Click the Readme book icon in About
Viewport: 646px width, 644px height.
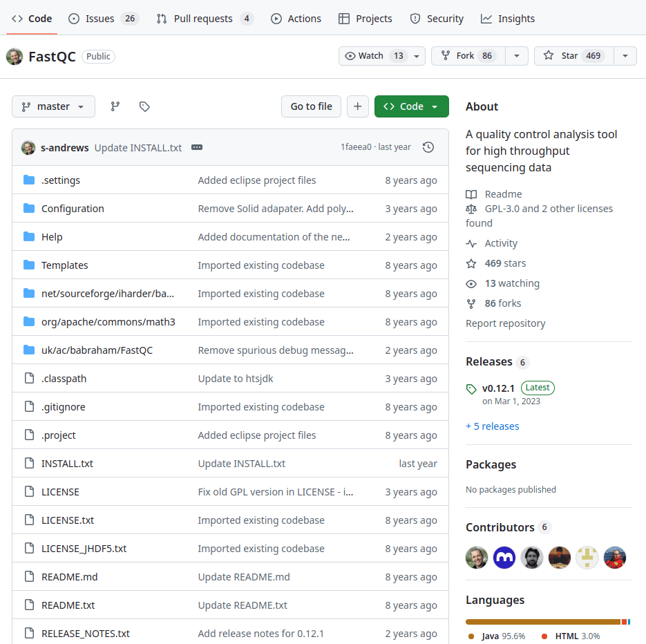pyautogui.click(x=471, y=194)
